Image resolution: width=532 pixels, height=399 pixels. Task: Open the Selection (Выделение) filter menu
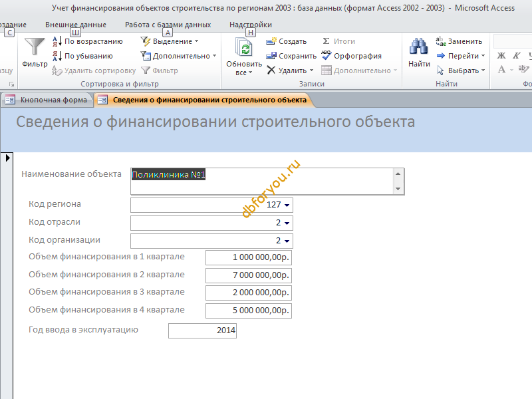click(x=170, y=41)
